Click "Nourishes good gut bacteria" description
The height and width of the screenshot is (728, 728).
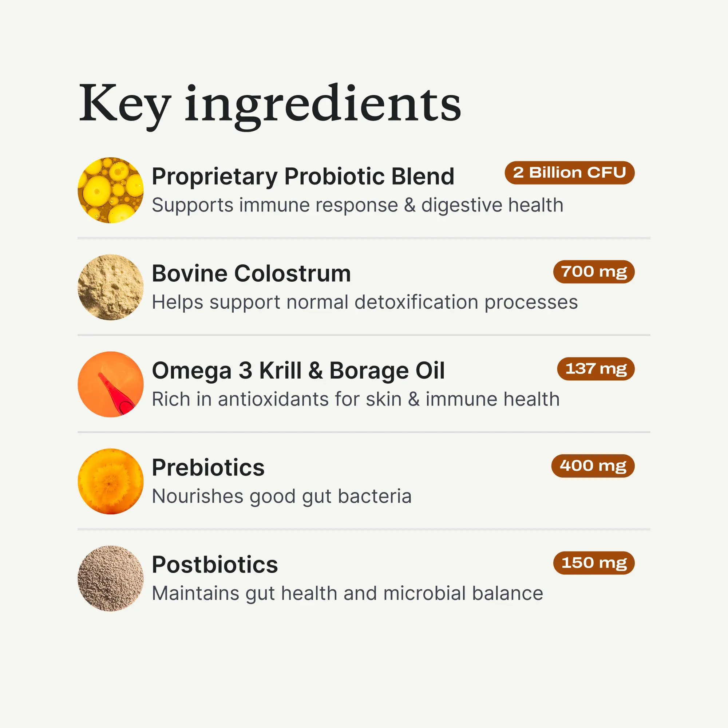(281, 496)
